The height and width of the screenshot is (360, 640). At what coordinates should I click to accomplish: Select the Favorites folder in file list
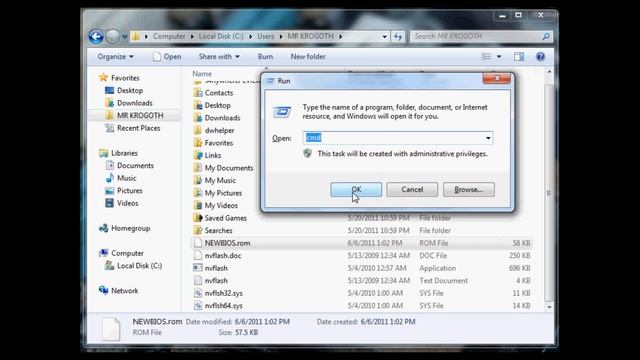tap(219, 143)
